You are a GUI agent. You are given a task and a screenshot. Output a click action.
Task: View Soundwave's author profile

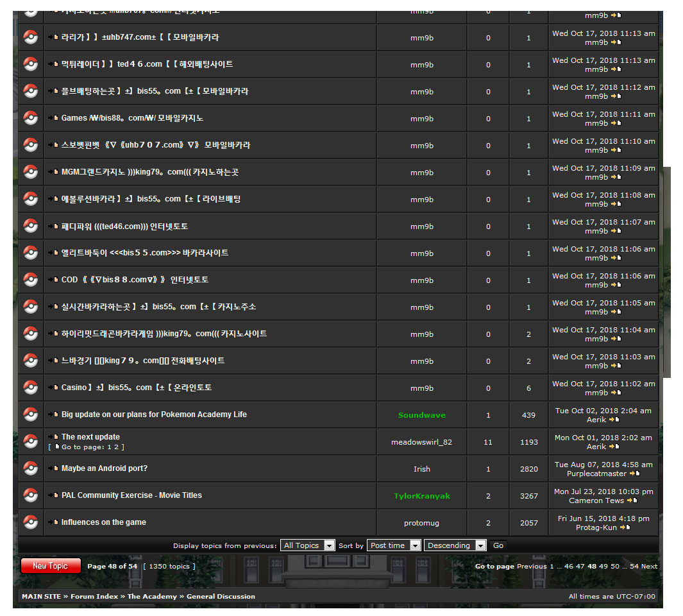click(x=421, y=415)
